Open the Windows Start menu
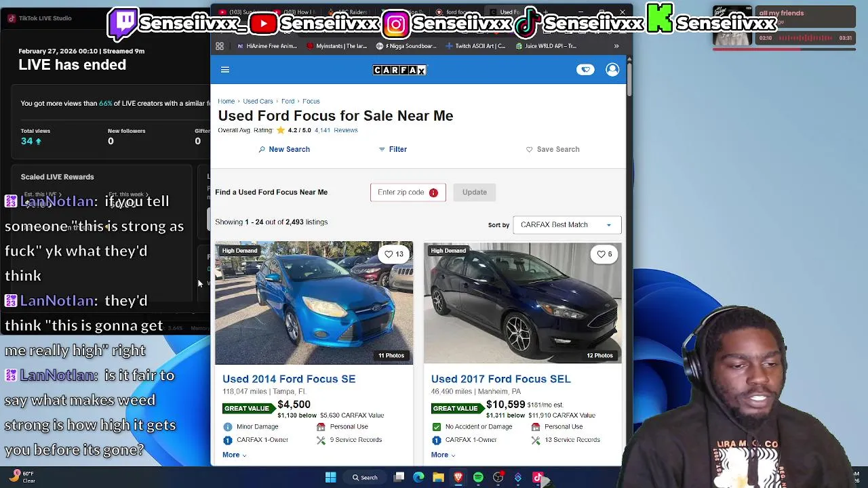868x488 pixels. click(x=330, y=478)
